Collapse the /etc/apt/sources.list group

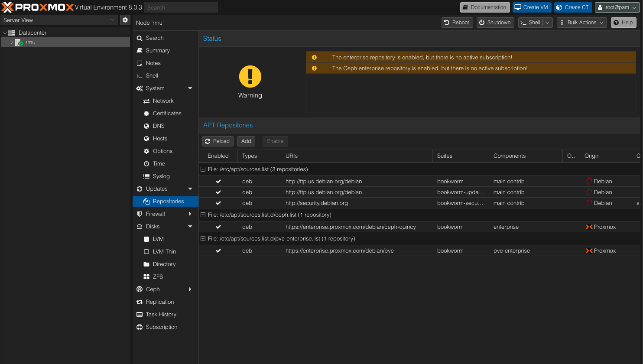click(x=203, y=169)
